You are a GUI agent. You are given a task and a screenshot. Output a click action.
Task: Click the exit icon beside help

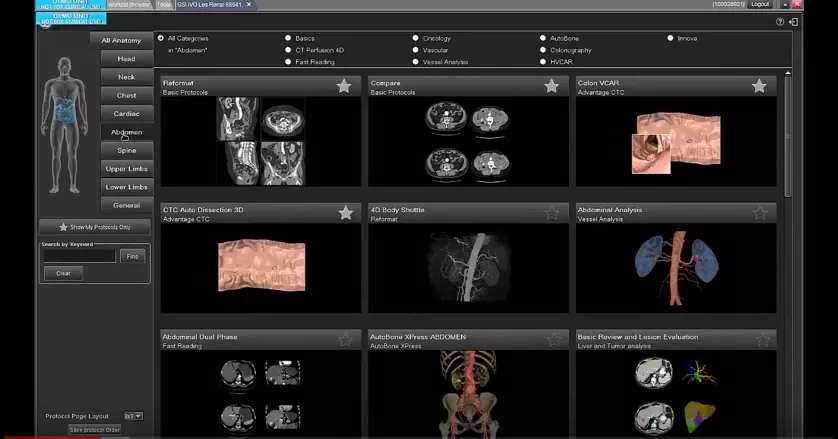(x=794, y=22)
